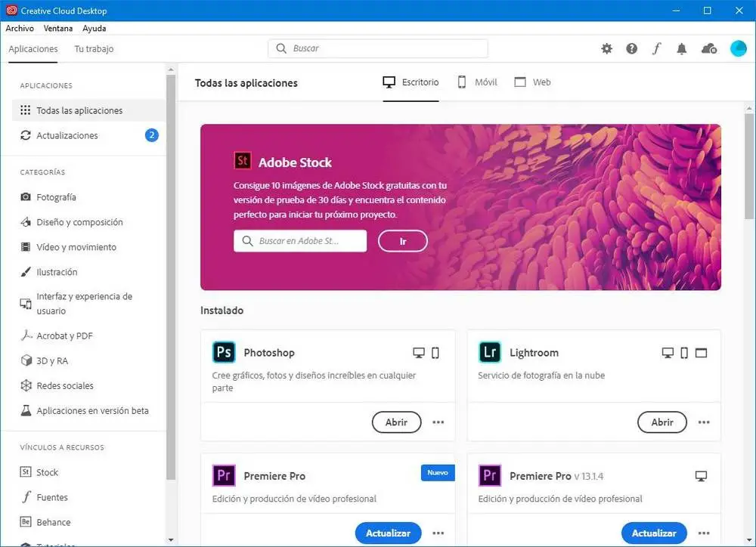Image resolution: width=756 pixels, height=547 pixels.
Task: Switch to the Tu trabajo tab
Action: (94, 48)
